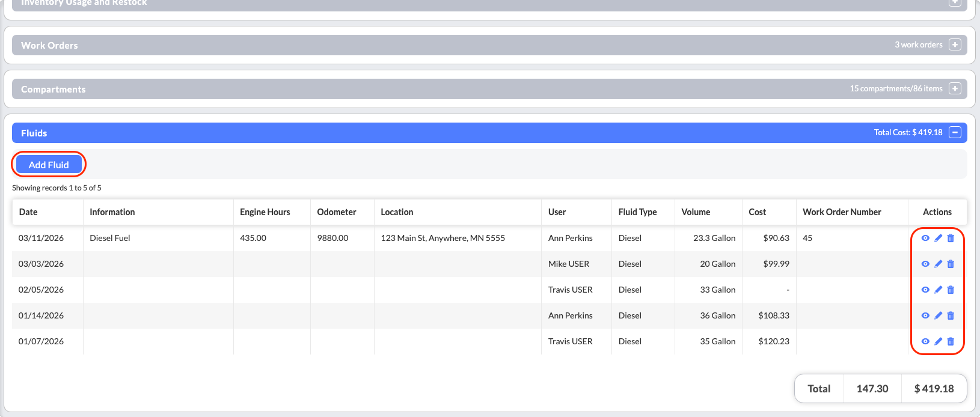Click the 147.30 total volume value
Image resolution: width=980 pixels, height=417 pixels.
(872, 389)
